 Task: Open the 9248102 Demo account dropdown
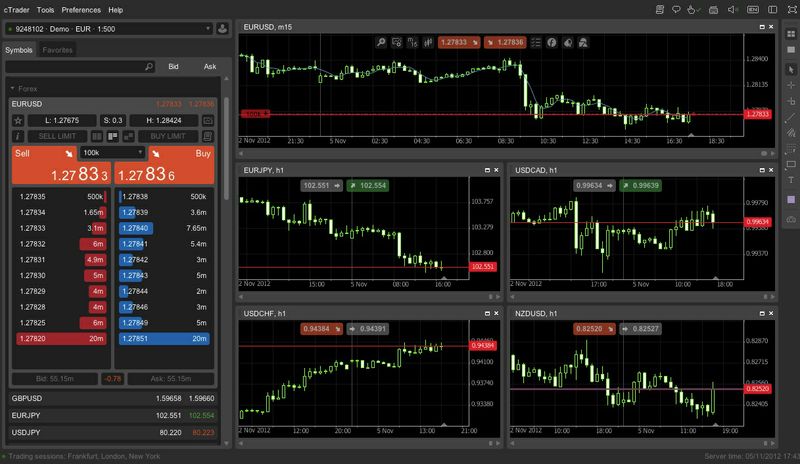point(108,29)
